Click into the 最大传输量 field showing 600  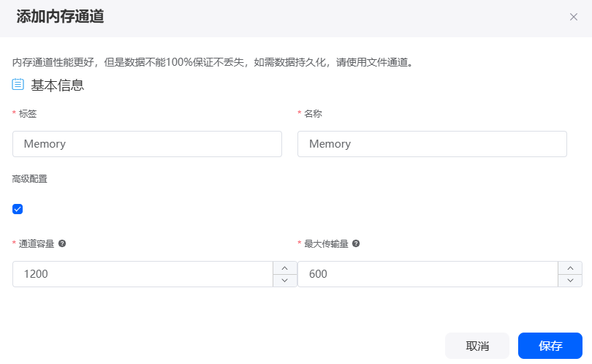(x=428, y=274)
